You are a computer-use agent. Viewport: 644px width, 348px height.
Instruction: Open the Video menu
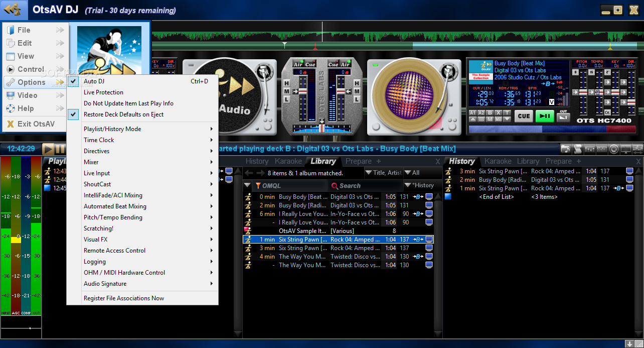pyautogui.click(x=35, y=95)
